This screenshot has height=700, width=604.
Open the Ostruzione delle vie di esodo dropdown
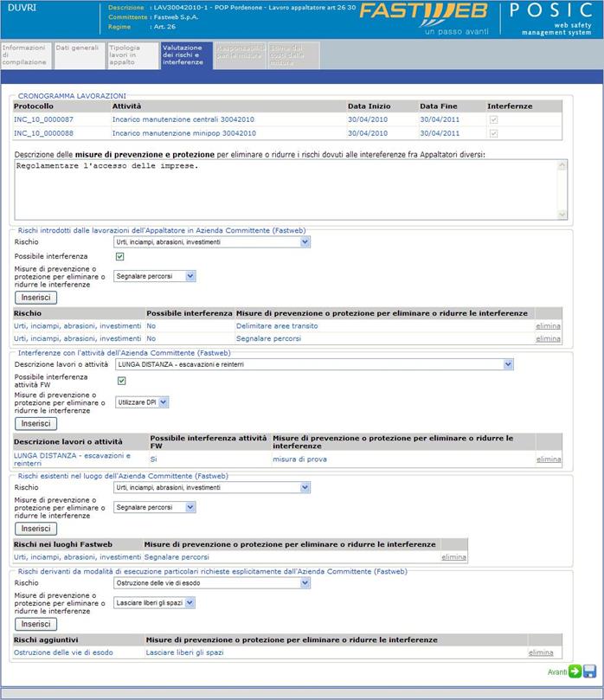coord(212,583)
